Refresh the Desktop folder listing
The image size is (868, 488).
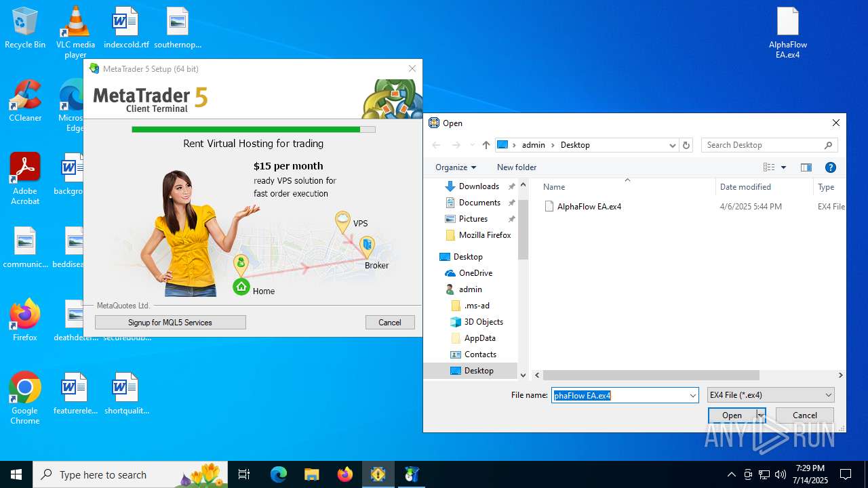tap(686, 145)
